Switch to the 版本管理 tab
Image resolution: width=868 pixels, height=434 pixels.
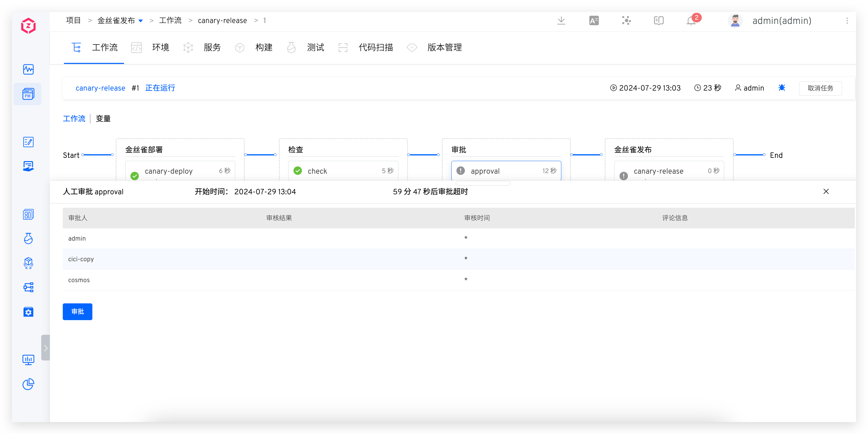(x=434, y=48)
